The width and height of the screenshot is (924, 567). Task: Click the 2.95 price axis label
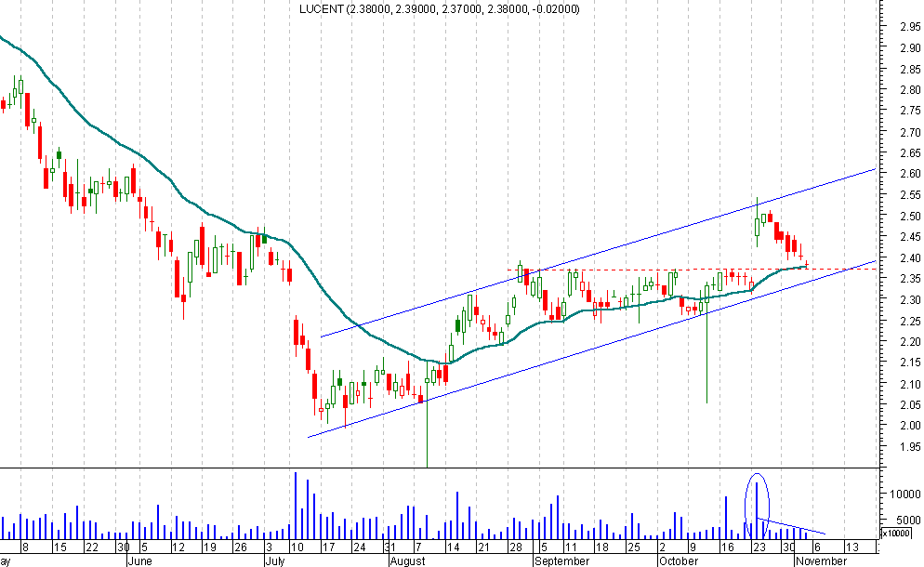pyautogui.click(x=910, y=27)
